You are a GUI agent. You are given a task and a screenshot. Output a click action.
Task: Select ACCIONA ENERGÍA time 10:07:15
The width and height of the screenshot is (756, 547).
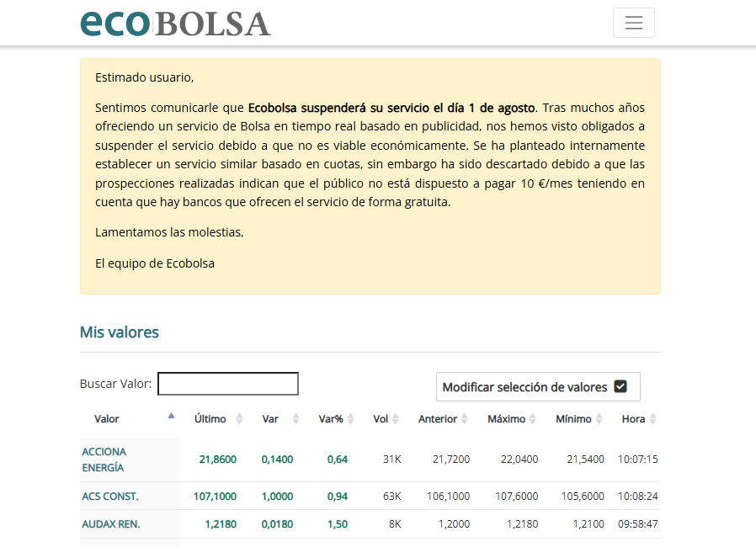[638, 459]
